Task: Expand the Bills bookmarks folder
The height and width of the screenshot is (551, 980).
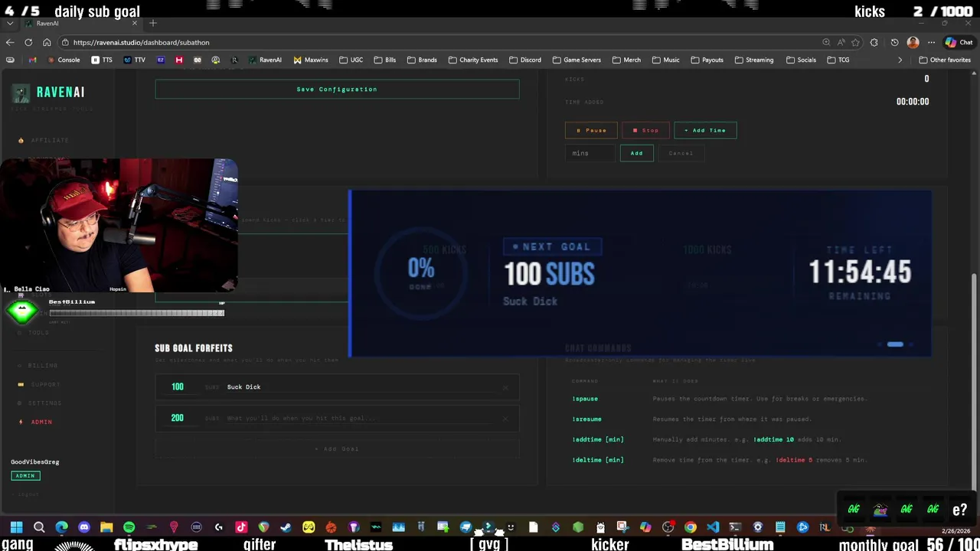Action: pyautogui.click(x=384, y=60)
